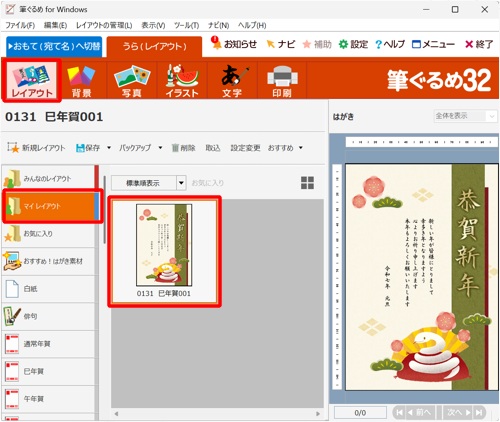Select 俳句 haiku category
Screen dimensions: 500x422
pos(49,316)
